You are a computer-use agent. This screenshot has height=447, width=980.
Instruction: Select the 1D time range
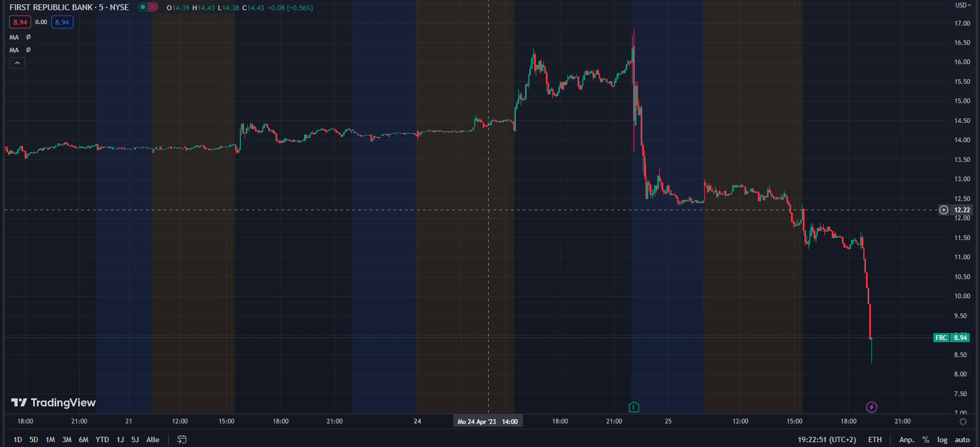(18, 440)
